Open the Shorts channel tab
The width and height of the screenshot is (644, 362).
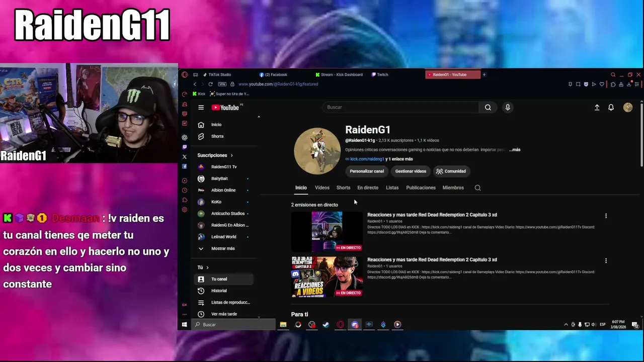pos(343,188)
